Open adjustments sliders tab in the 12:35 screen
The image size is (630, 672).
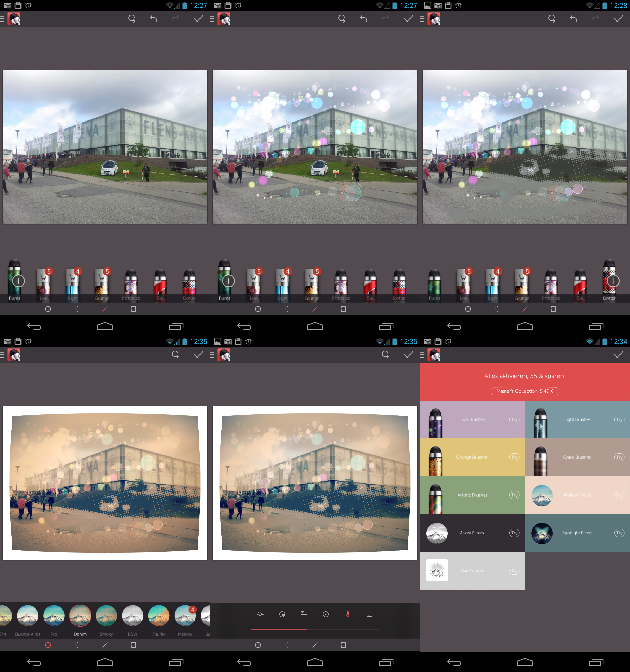click(x=76, y=645)
